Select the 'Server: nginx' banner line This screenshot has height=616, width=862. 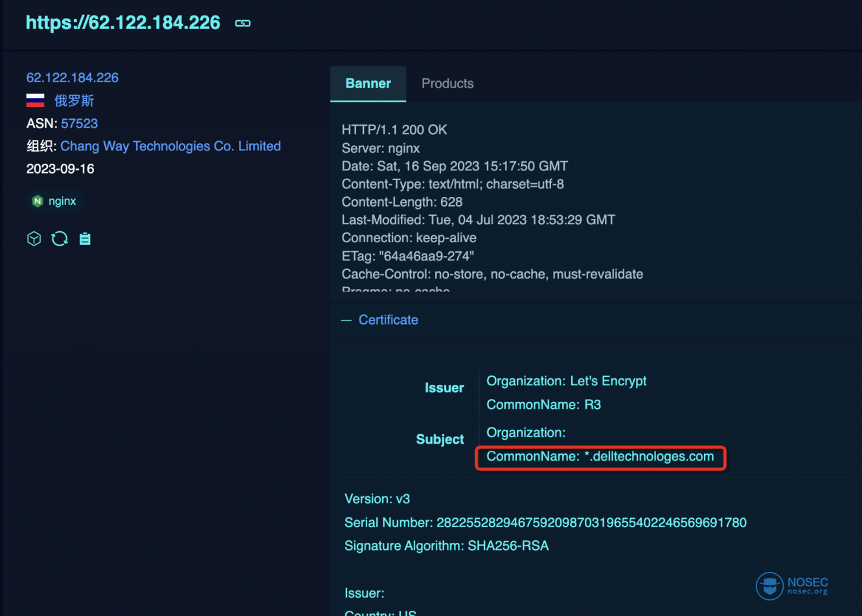tap(381, 148)
